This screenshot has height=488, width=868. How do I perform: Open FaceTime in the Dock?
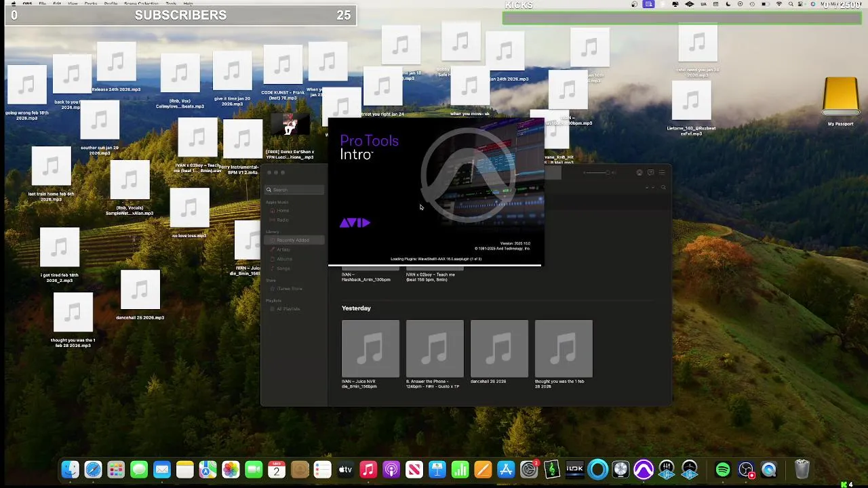pos(254,469)
